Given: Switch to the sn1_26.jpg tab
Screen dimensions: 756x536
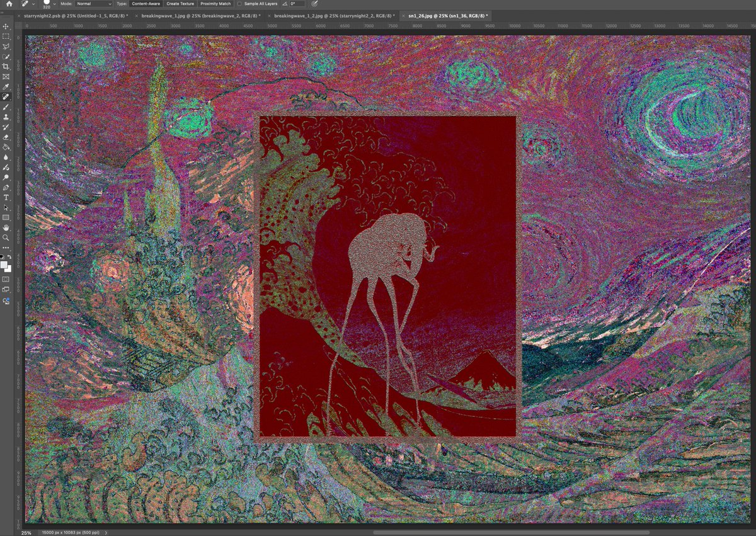Looking at the screenshot, I should 448,15.
